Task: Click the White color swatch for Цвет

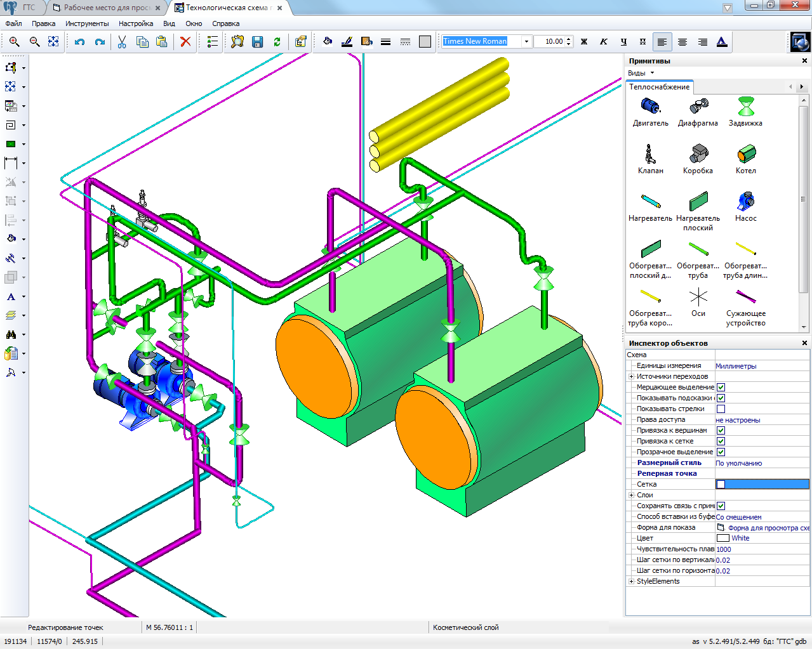Action: point(723,538)
